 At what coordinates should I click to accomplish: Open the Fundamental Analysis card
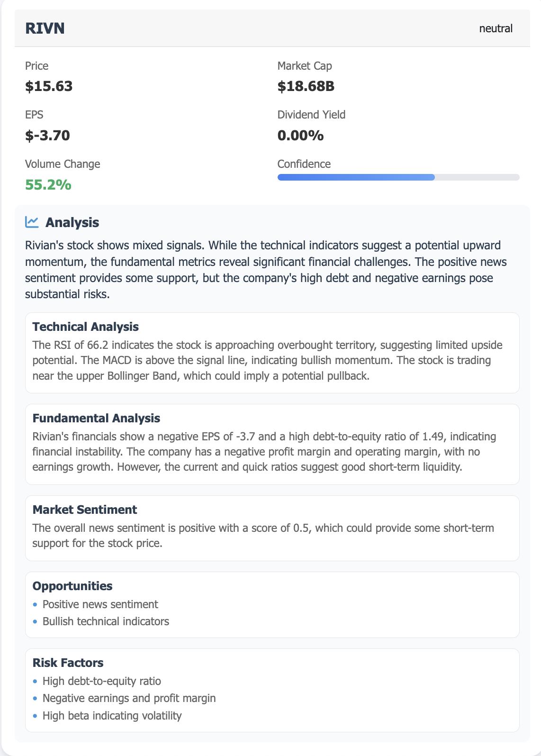coord(272,444)
